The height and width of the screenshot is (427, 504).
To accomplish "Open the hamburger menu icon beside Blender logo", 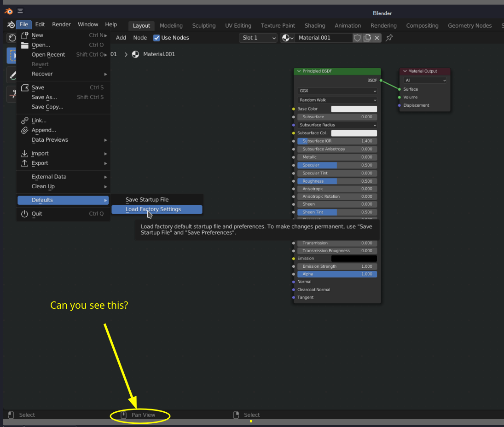I will coord(20,11).
